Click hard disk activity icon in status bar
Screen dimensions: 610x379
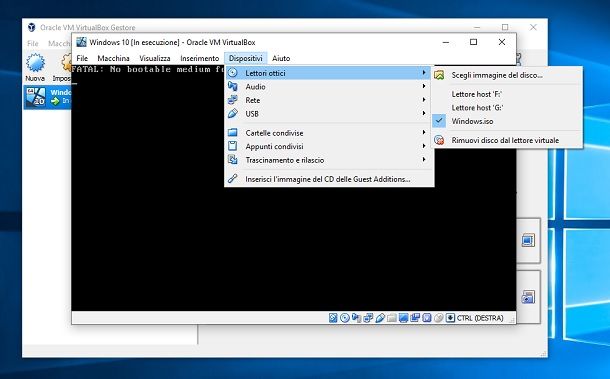pos(333,318)
